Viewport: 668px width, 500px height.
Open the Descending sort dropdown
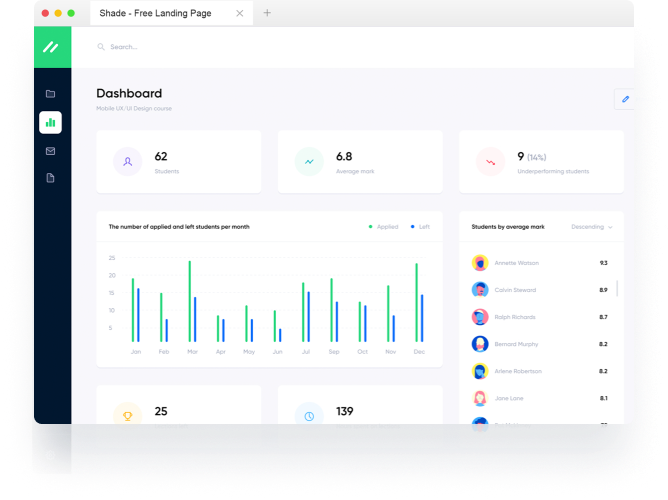click(592, 227)
